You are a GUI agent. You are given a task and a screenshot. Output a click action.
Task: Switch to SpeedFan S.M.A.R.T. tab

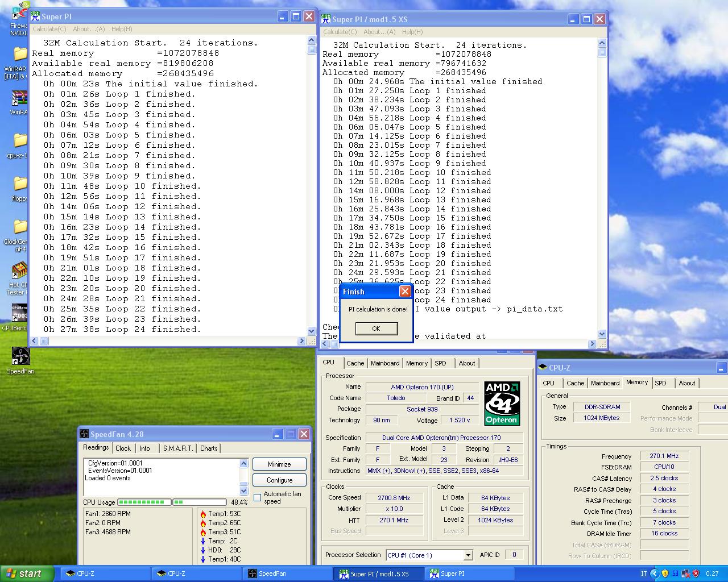(177, 448)
